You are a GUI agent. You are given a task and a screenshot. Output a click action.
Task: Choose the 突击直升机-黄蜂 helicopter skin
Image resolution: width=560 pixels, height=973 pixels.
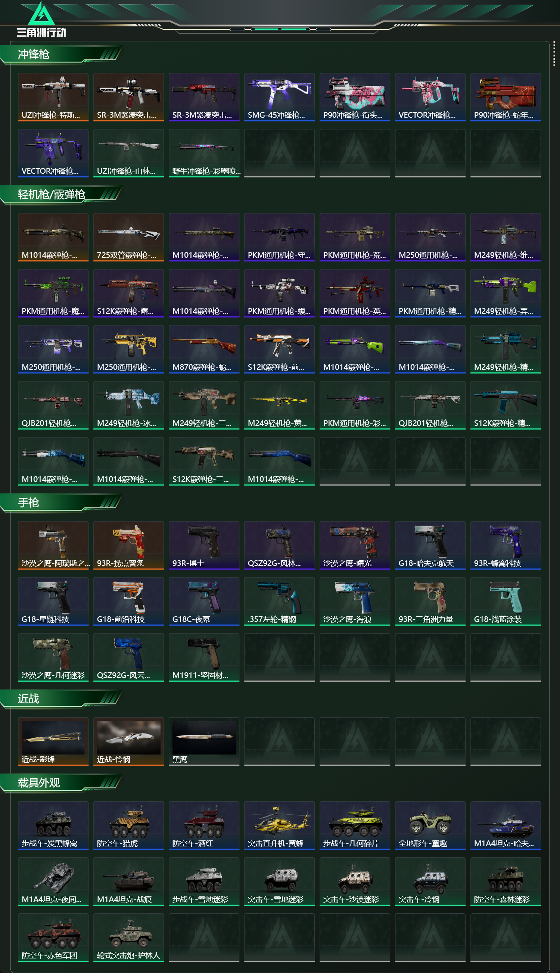coord(279,825)
